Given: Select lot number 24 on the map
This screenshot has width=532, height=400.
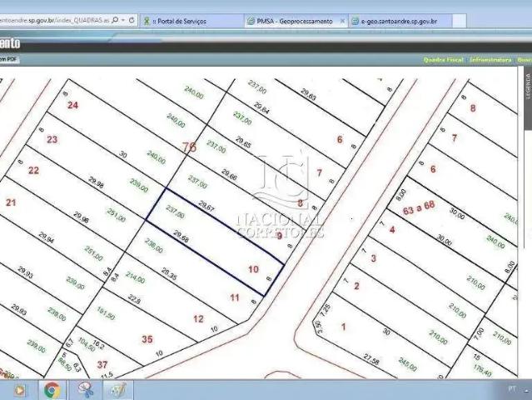Looking at the screenshot, I should point(72,105).
